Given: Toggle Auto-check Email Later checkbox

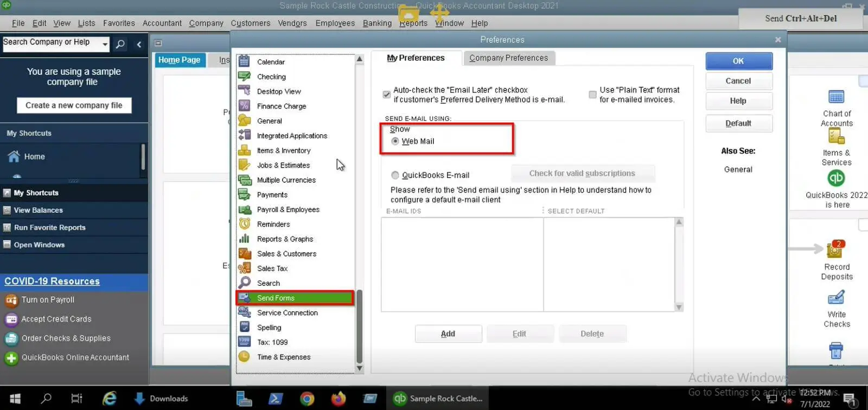Looking at the screenshot, I should point(386,95).
